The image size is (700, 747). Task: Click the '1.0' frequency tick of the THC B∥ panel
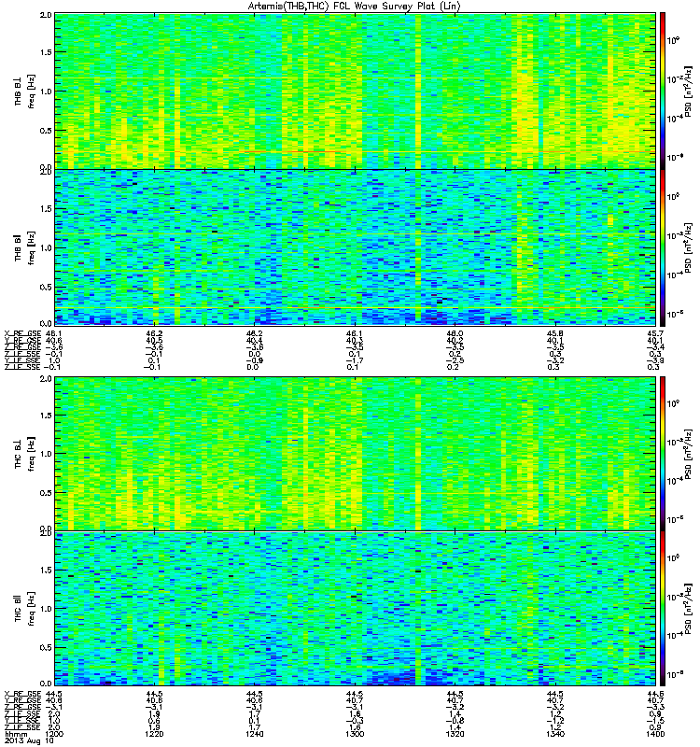click(46, 609)
